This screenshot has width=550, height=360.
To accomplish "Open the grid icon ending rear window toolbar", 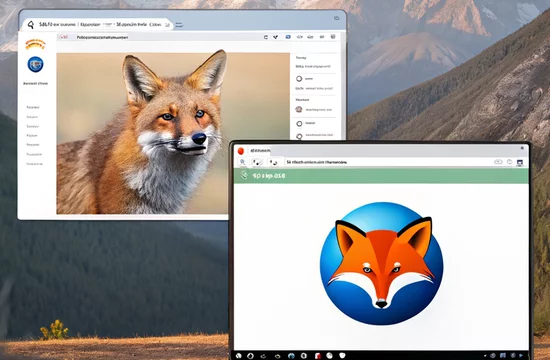I will coord(333,36).
